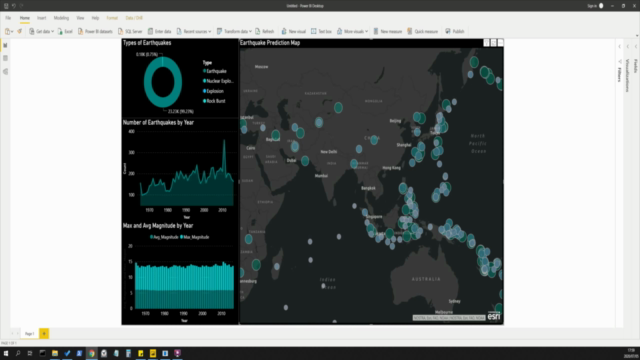Image resolution: width=640 pixels, height=360 pixels.
Task: Insert a Text box
Action: [321, 31]
